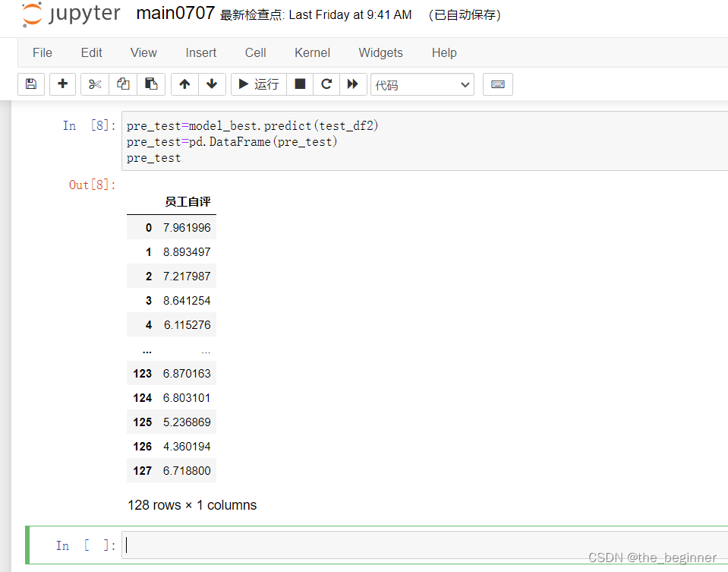Screen dimensions: 728x572
Task: Copy the selected cell icon
Action: click(123, 84)
